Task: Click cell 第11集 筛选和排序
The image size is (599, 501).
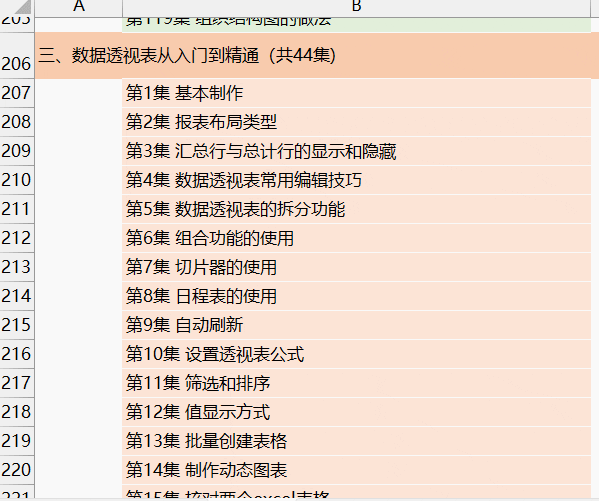Action: [x=356, y=383]
